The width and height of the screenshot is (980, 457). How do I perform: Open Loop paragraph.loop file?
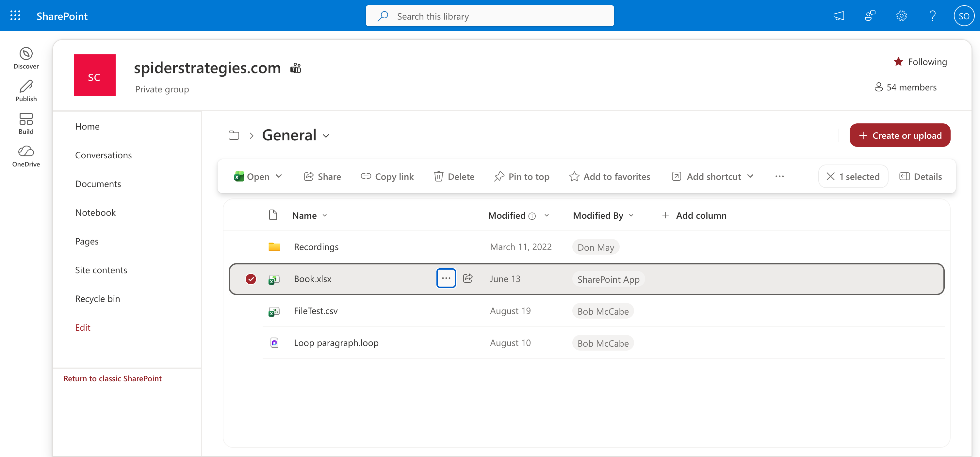[336, 342]
